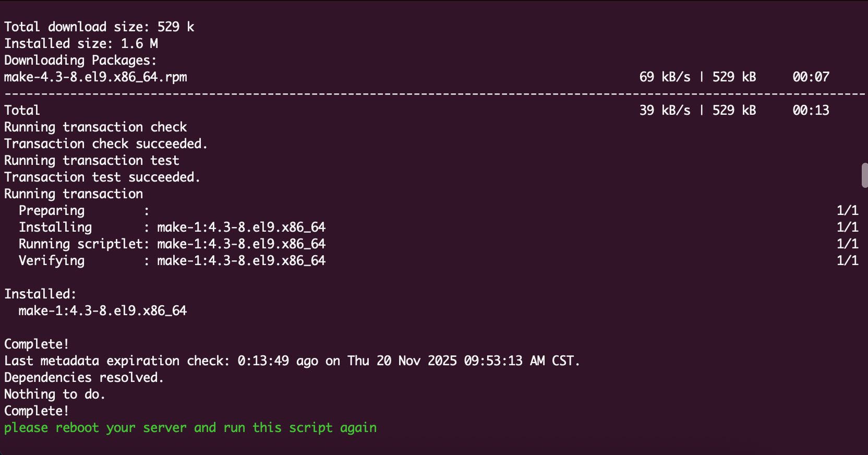This screenshot has height=455, width=868.
Task: Click the 'Installed:' heading line
Action: point(40,294)
